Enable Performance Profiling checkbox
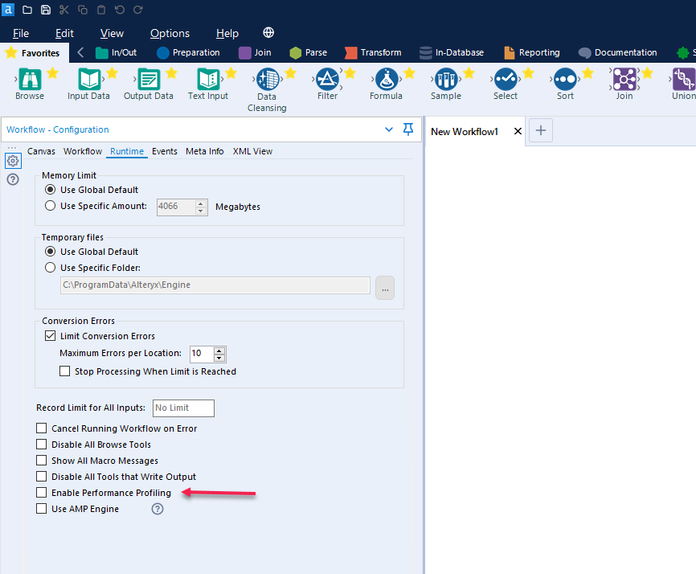Viewport: 696px width, 574px height. pos(41,492)
